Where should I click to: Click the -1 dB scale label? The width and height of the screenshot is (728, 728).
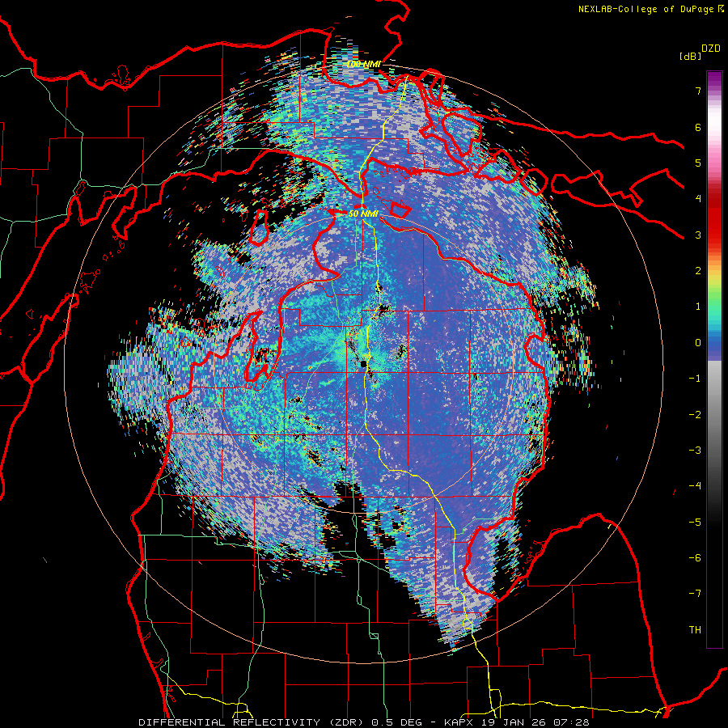point(695,379)
